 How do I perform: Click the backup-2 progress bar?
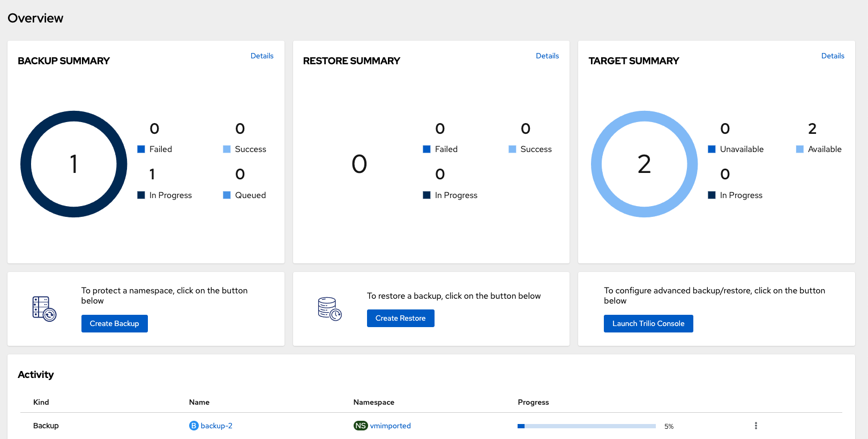[x=586, y=426]
